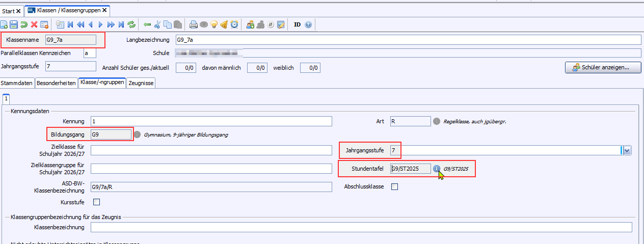Toggle the Abschlussklasse checkbox
The image size is (644, 244).
point(394,186)
